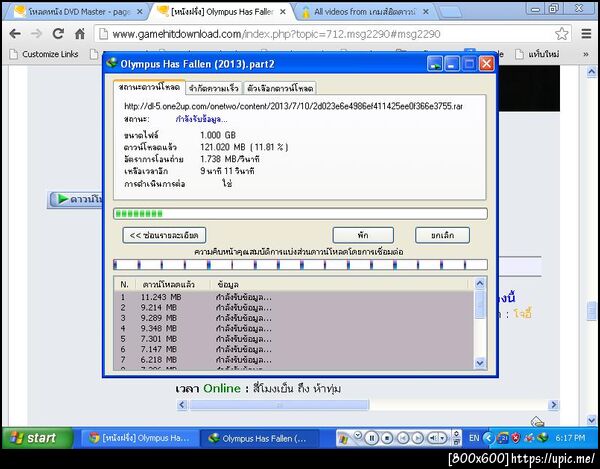Click IDM send-to-tray title bar button
Screen dimensions: 600x469
(x=435, y=64)
